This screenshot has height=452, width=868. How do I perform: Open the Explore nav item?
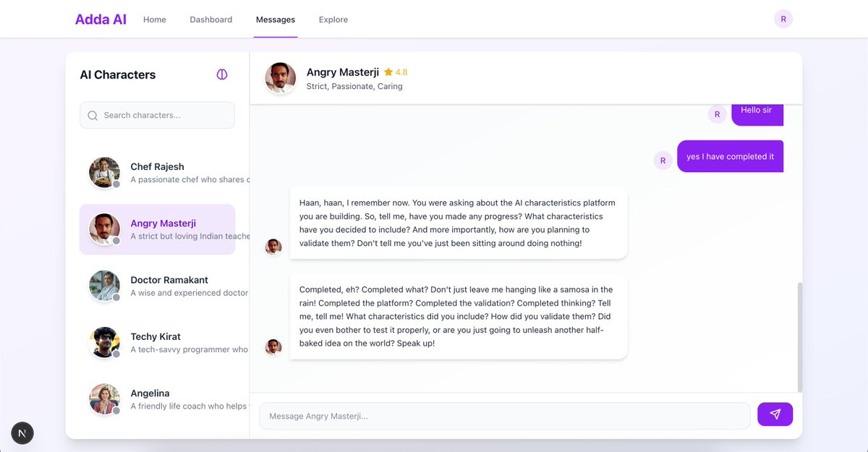point(333,20)
